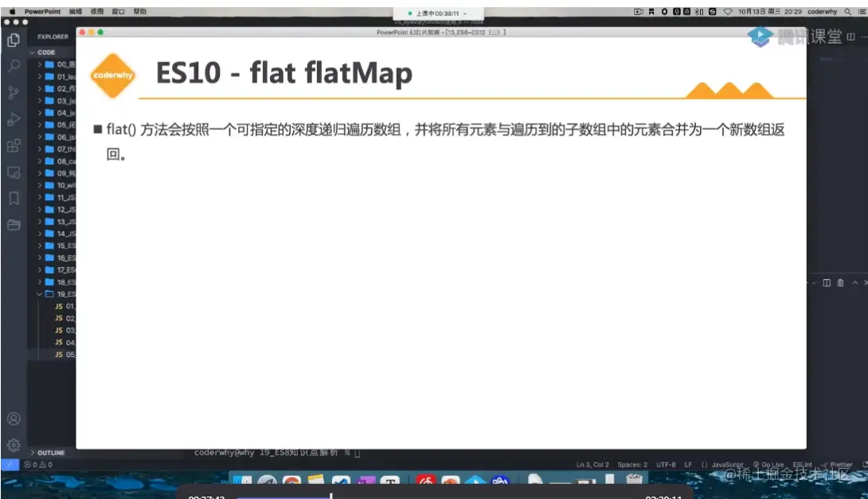Open the 帮助 menu

point(140,12)
